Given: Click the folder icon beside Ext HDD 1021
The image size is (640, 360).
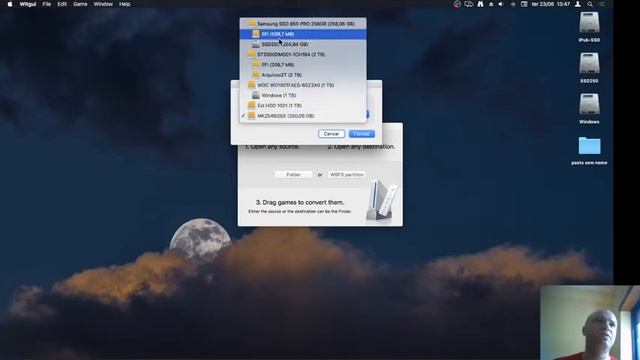Looking at the screenshot, I should pos(251,105).
